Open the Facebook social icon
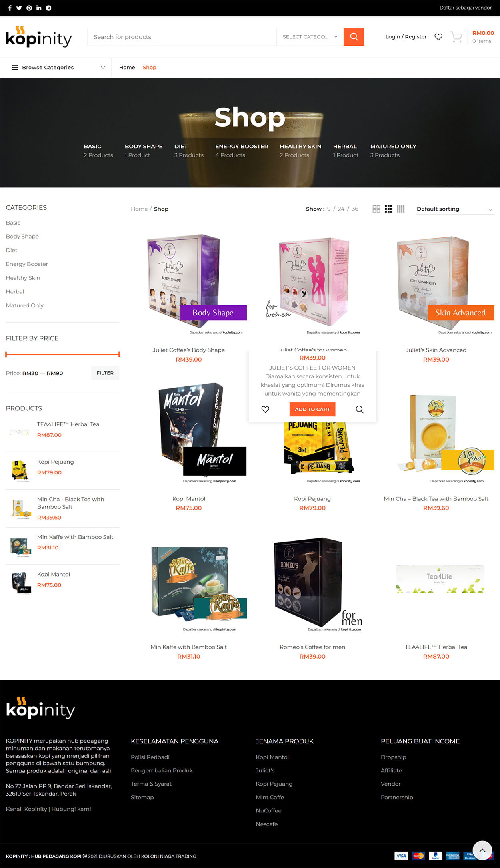 tap(10, 8)
